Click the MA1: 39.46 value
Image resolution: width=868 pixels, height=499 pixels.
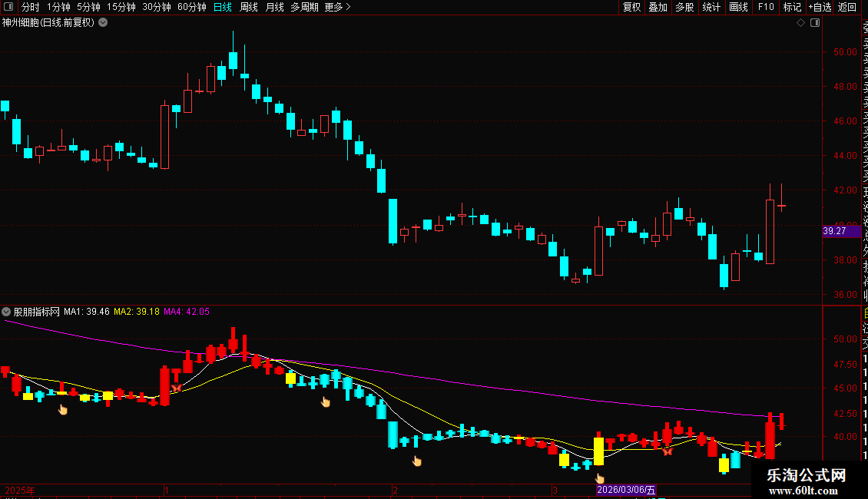pyautogui.click(x=86, y=312)
